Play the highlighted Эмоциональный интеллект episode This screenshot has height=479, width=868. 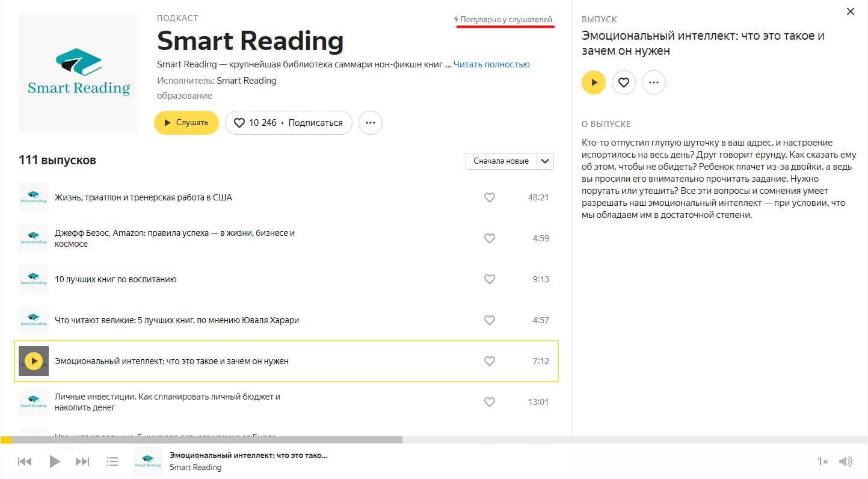34,361
